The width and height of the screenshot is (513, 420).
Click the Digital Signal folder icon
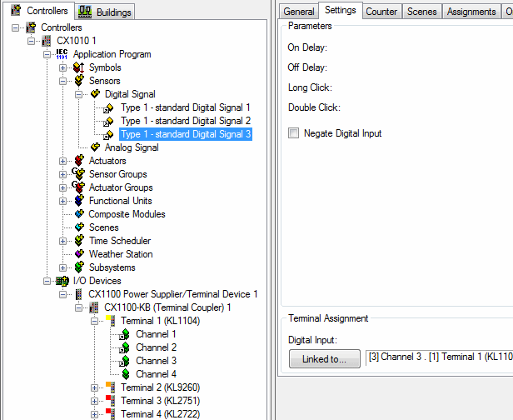coord(95,94)
